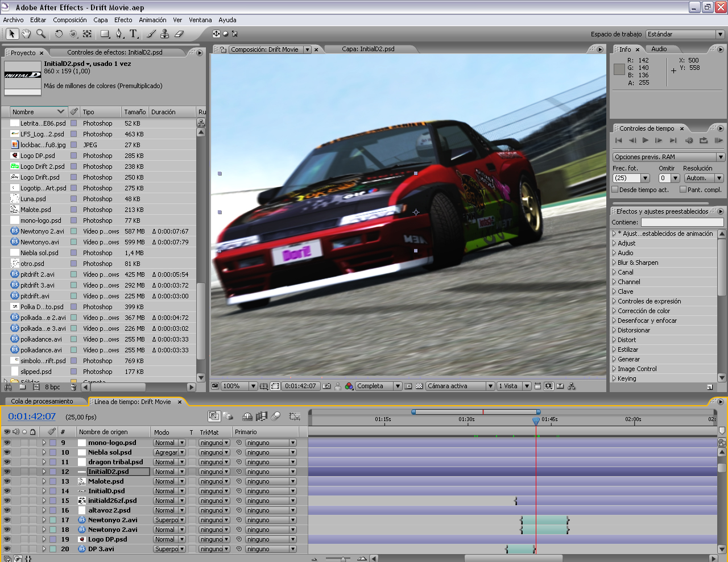Click the current time indicator on timeline ruler

[536, 421]
